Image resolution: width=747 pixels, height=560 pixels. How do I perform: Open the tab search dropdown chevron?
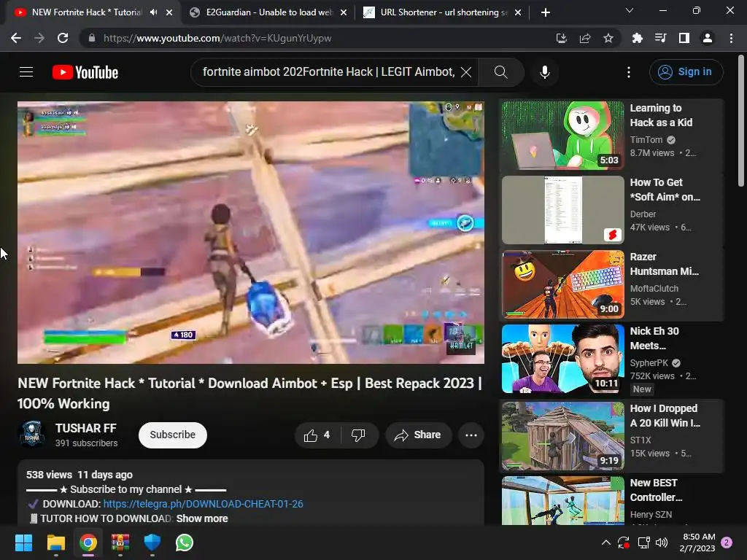pyautogui.click(x=630, y=10)
